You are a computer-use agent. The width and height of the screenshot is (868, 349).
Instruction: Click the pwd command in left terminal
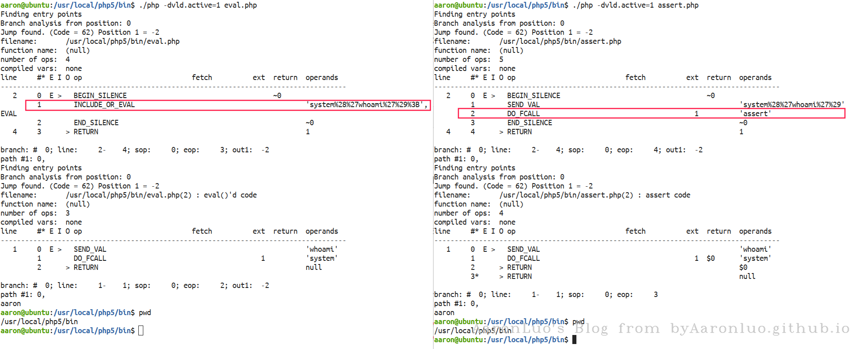145,313
